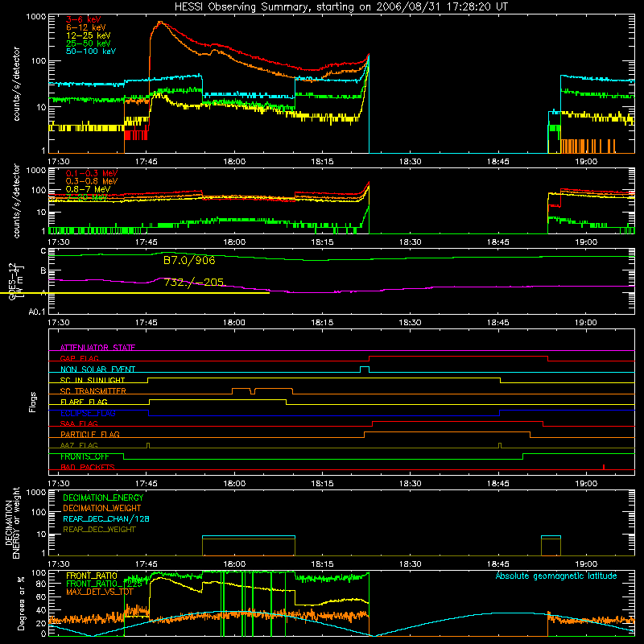Click the PARTICLE_FLAG label
644x644 pixels.
tap(90, 434)
